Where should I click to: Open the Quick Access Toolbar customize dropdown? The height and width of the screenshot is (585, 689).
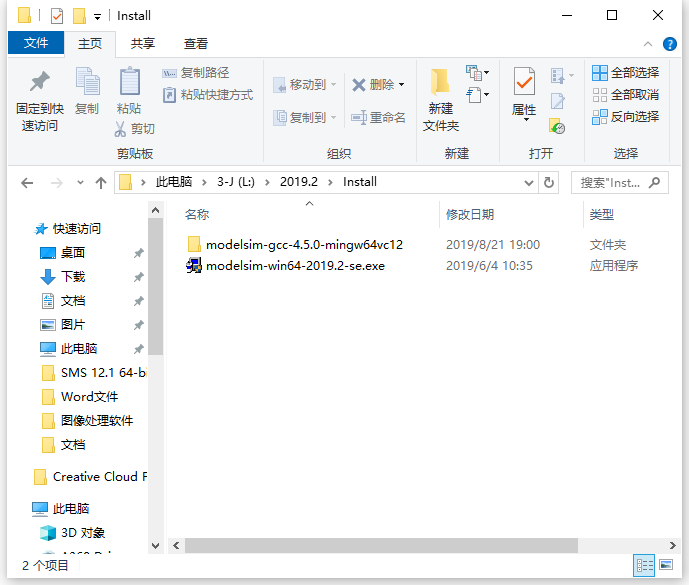tap(98, 17)
